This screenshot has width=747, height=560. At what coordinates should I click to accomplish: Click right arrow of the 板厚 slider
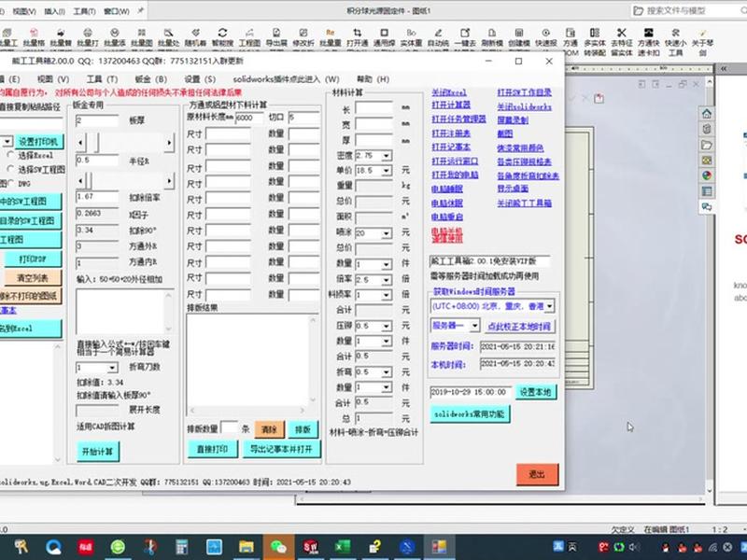click(x=169, y=143)
